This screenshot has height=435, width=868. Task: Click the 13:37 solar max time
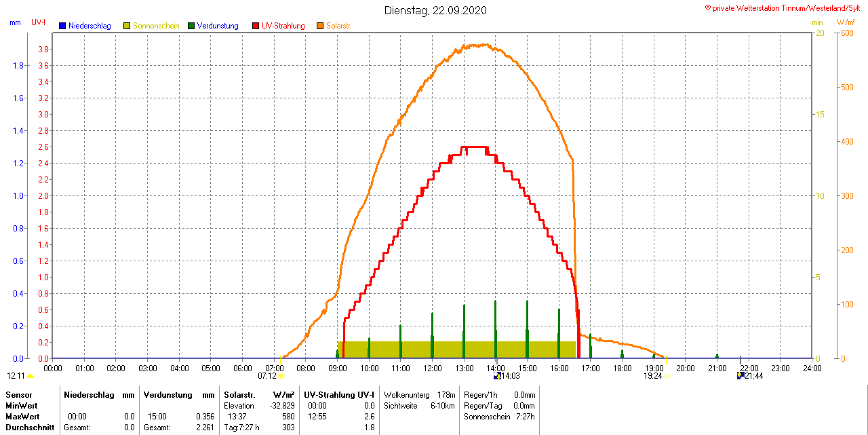coord(237,416)
